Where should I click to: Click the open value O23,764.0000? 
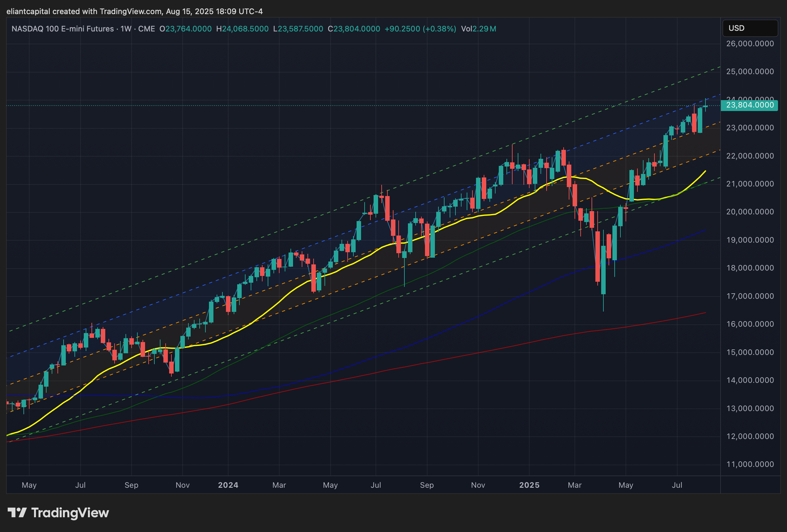pos(186,29)
